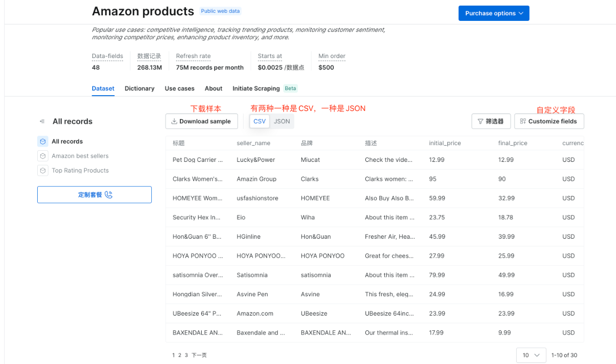Click the Customize fields button

[549, 121]
